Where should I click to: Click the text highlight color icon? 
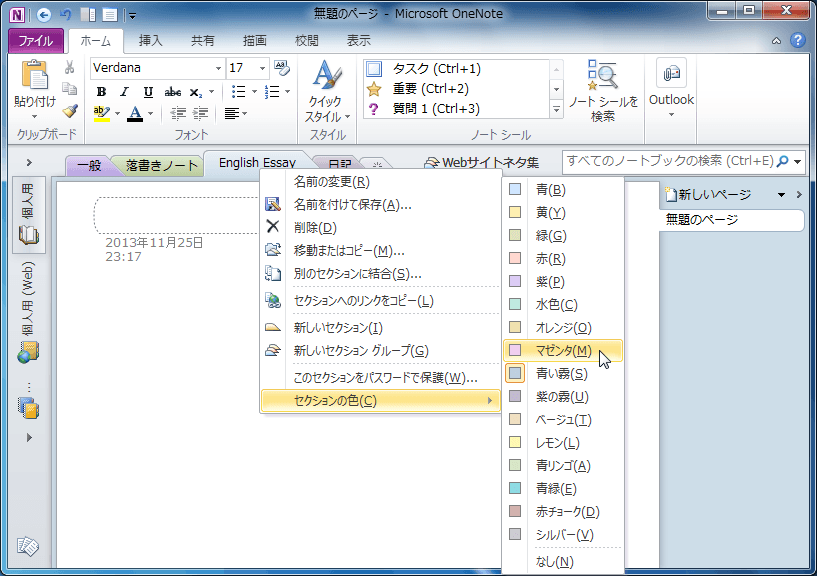click(102, 113)
